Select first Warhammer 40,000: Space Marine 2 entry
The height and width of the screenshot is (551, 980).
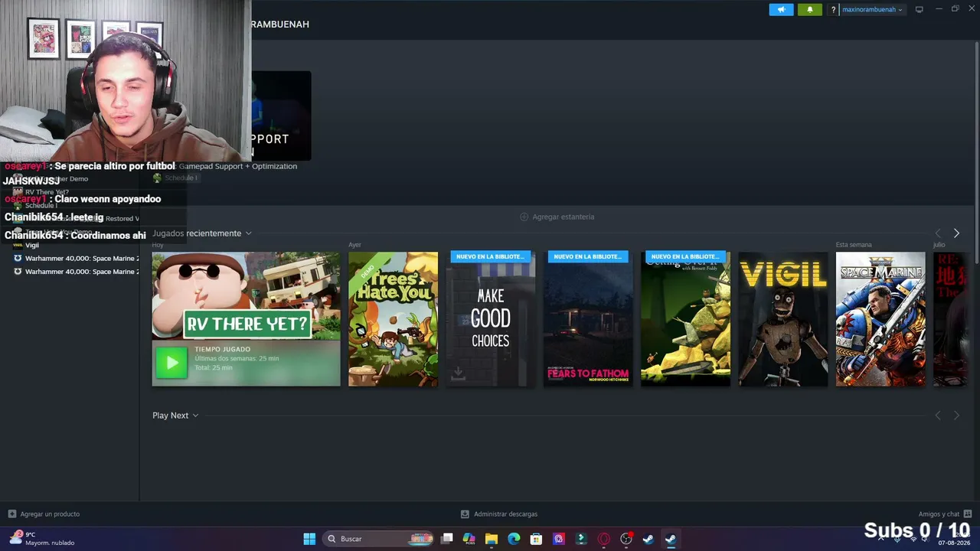click(x=76, y=259)
